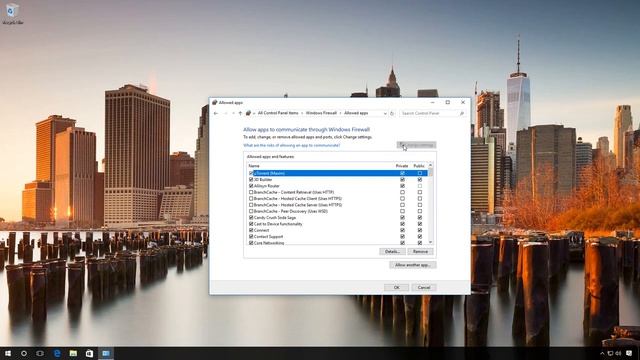Open the address bar history dropdown

point(385,113)
